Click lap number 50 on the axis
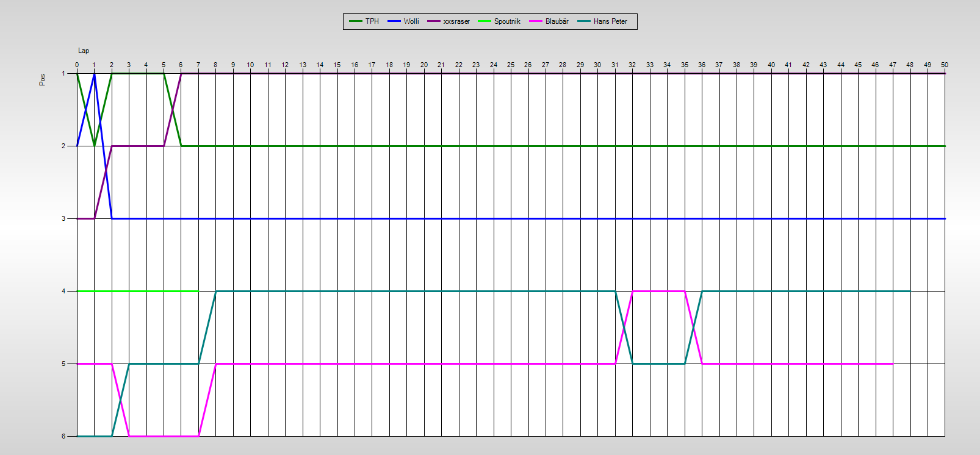 [x=945, y=65]
